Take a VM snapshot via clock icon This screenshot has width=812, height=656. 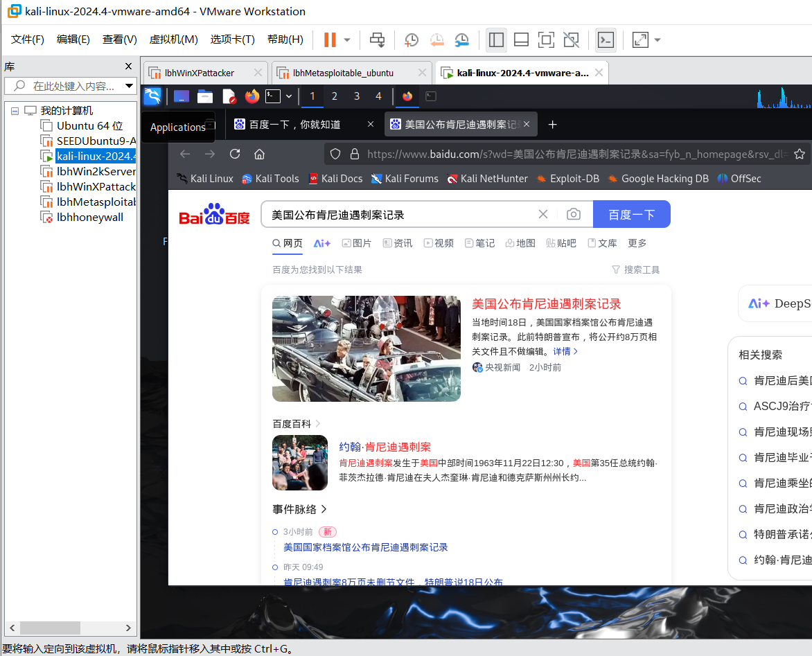pyautogui.click(x=411, y=40)
